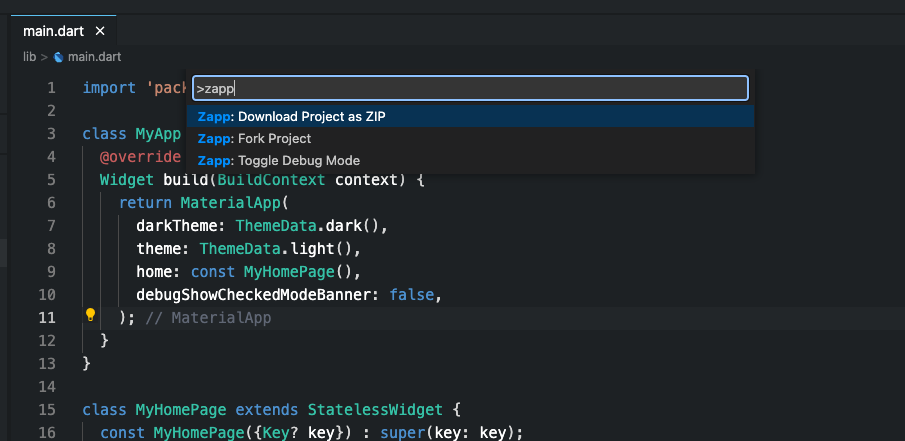905x441 pixels.
Task: Click the 'import' keyword on line 1
Action: coord(109,88)
